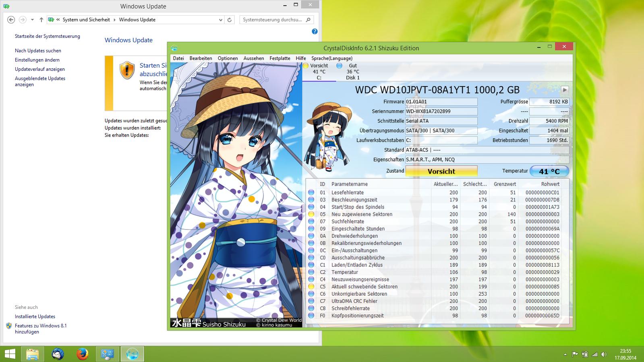Click the blue status icon for Suchfehlerrate
Viewport: 644px width, 362px height.
tap(311, 221)
